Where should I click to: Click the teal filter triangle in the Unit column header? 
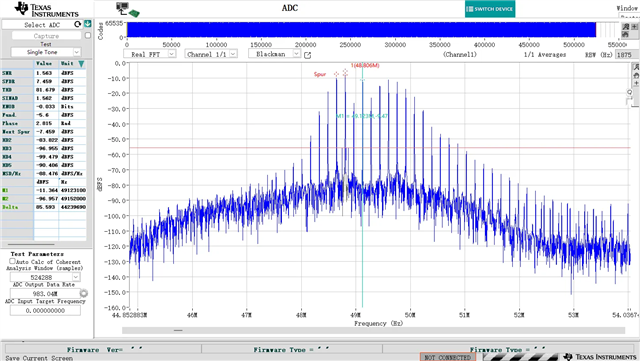click(x=81, y=64)
